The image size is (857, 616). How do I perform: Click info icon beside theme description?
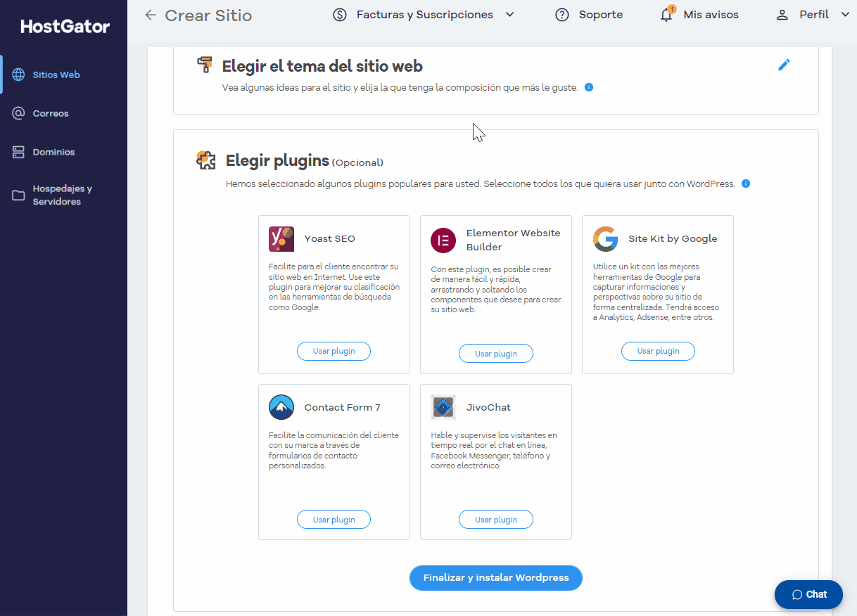[589, 87]
